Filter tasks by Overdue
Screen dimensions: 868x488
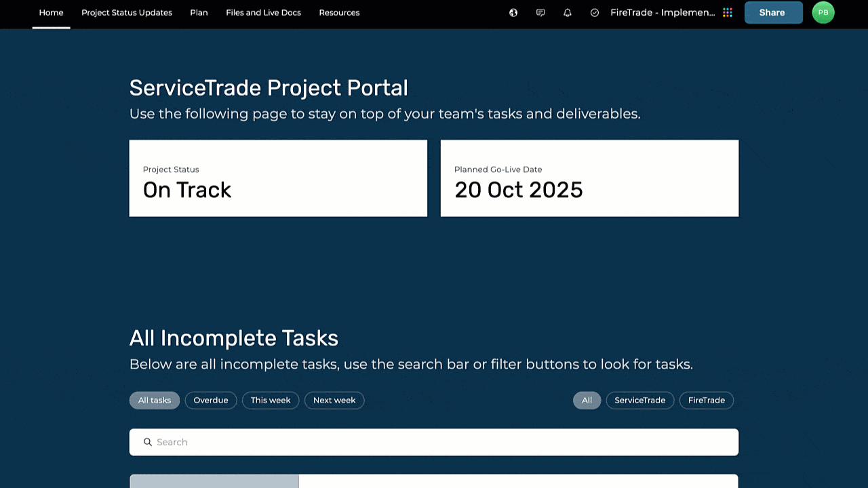click(211, 400)
